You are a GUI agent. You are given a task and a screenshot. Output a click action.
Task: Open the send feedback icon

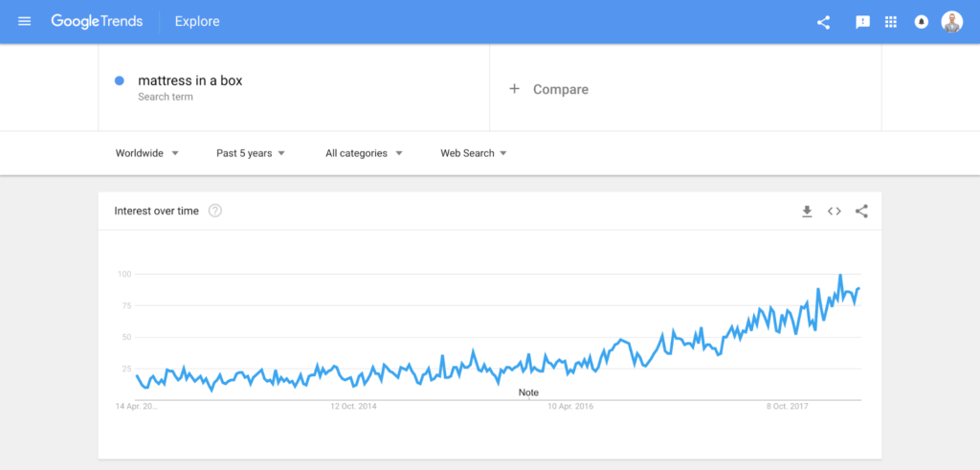point(862,22)
